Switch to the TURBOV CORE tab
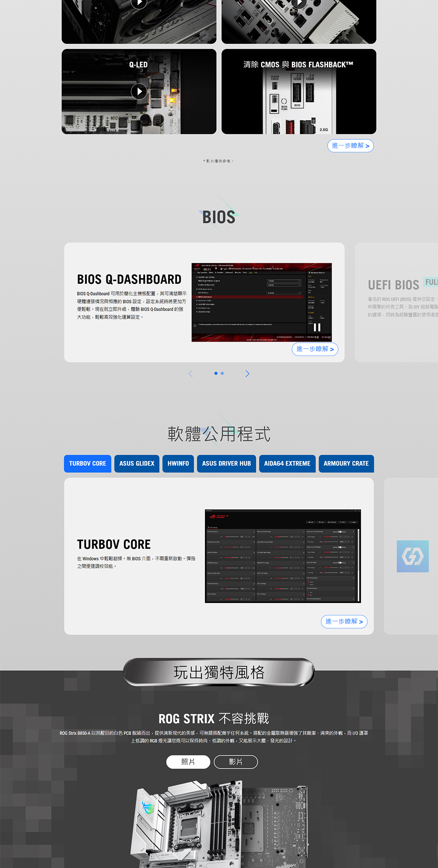438x868 pixels. (88, 463)
